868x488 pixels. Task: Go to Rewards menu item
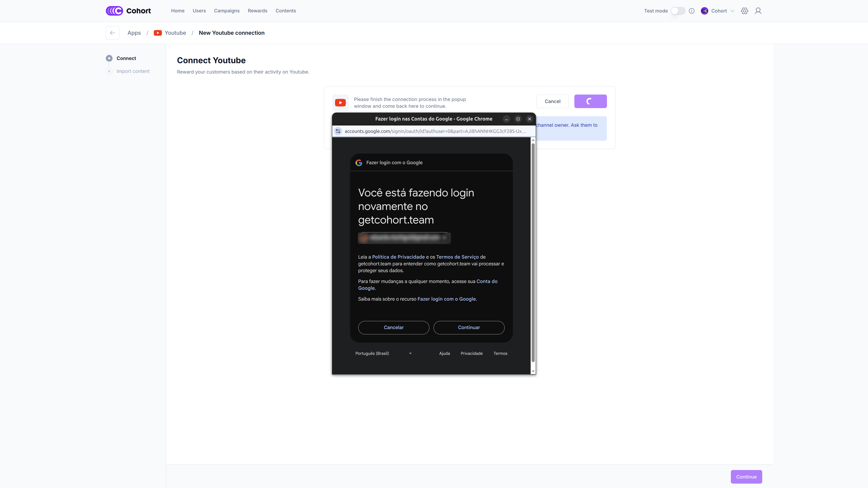point(258,11)
